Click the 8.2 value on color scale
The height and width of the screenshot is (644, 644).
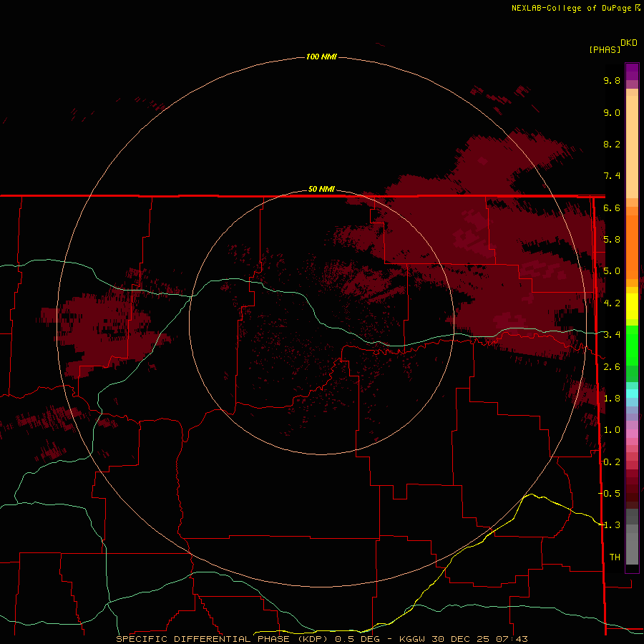pos(612,144)
